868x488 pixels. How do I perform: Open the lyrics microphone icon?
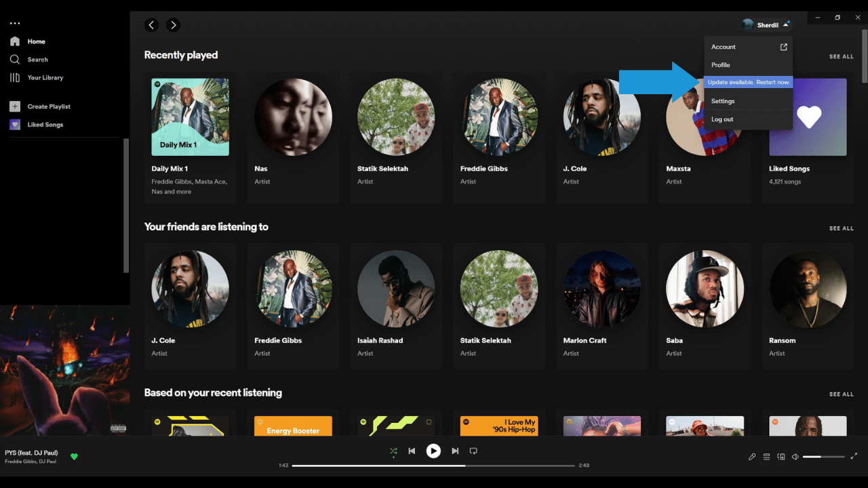(752, 457)
